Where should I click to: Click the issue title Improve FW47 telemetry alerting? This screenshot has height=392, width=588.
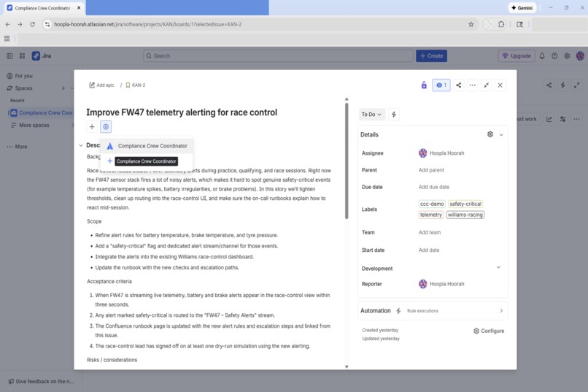click(182, 112)
